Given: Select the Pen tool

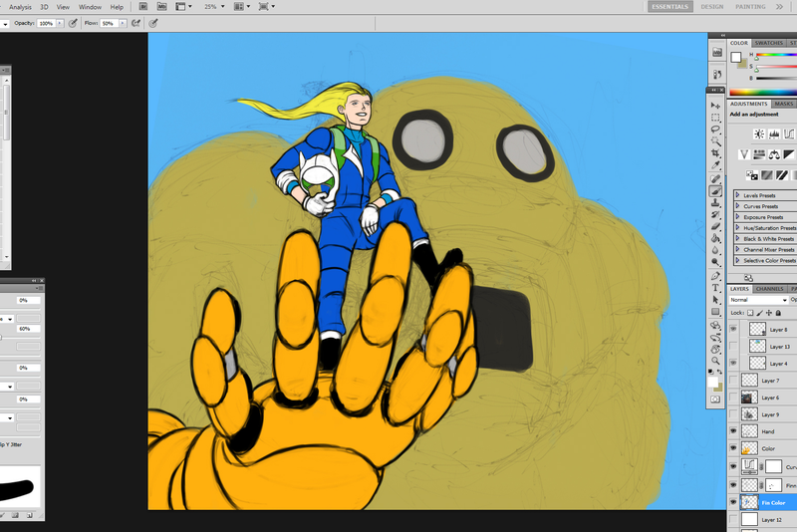Looking at the screenshot, I should coord(715,276).
